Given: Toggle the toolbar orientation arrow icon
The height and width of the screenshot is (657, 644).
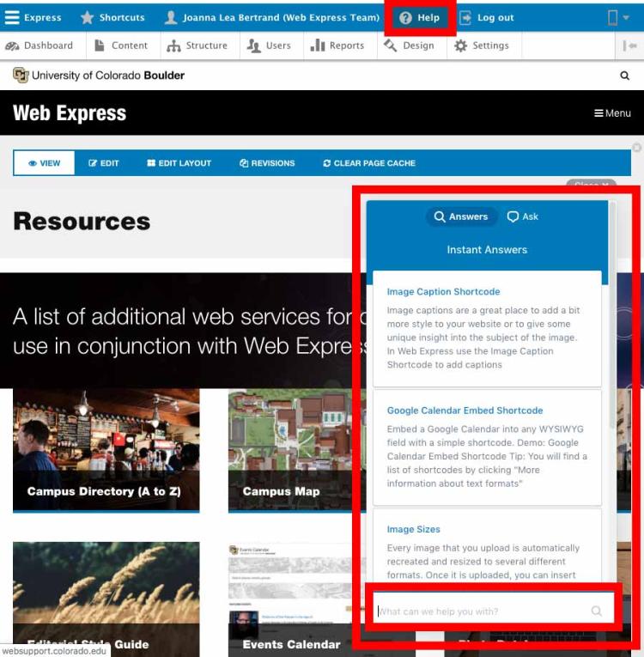Looking at the screenshot, I should (x=629, y=46).
